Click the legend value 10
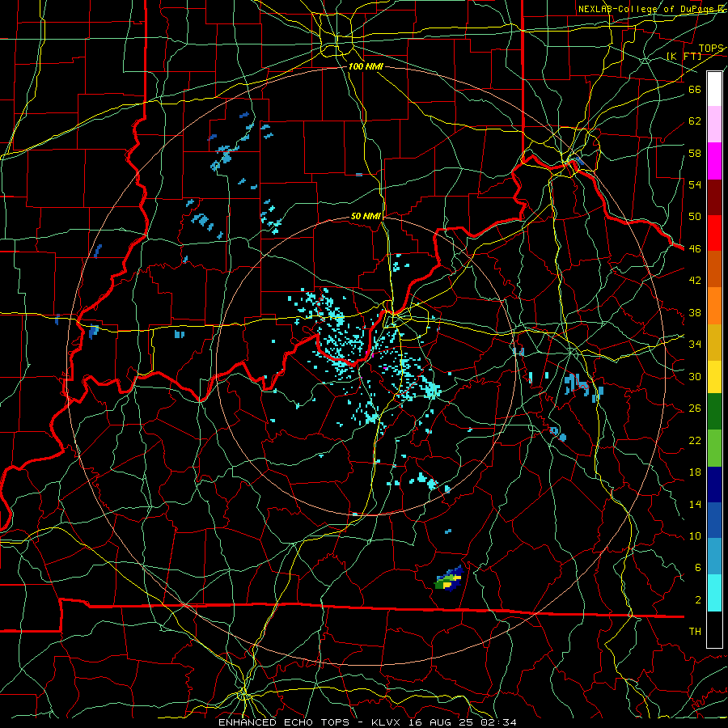 [x=695, y=535]
